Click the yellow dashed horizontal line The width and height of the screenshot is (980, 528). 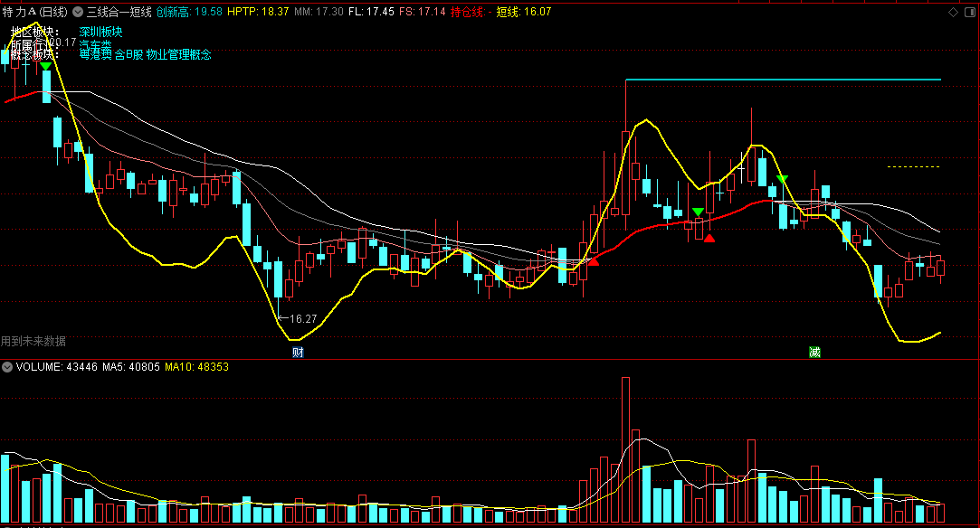pos(914,167)
